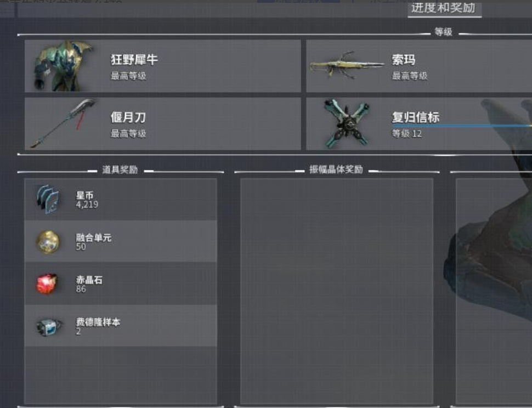Click the 振幅晶体奖励 section header
Image resolution: width=532 pixels, height=408 pixels.
[336, 169]
